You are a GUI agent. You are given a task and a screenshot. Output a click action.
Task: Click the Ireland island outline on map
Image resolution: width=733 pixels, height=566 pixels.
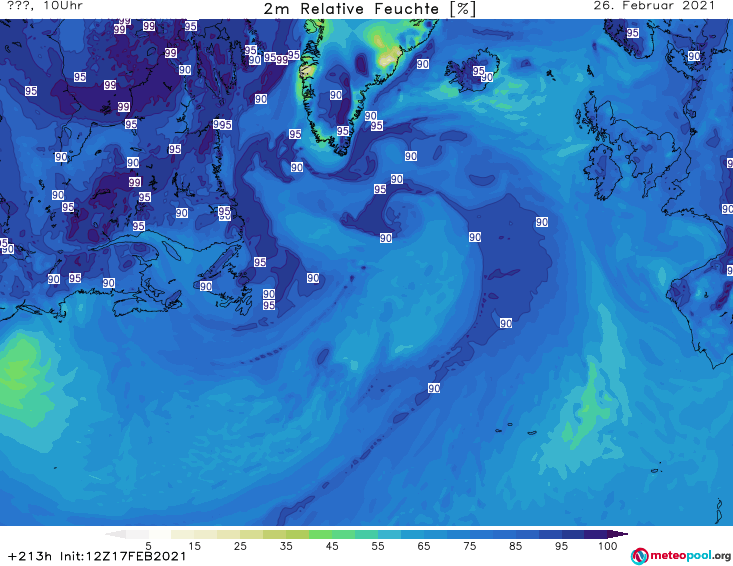click(604, 171)
